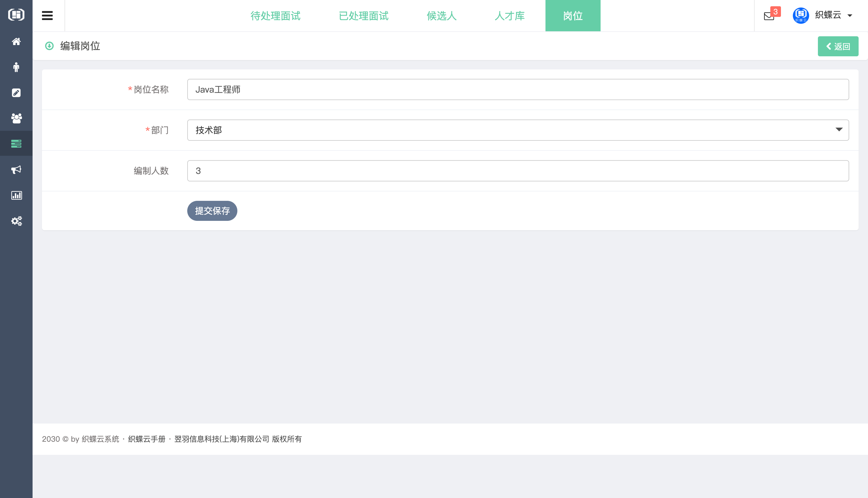Open settings via the gears icon

click(16, 221)
